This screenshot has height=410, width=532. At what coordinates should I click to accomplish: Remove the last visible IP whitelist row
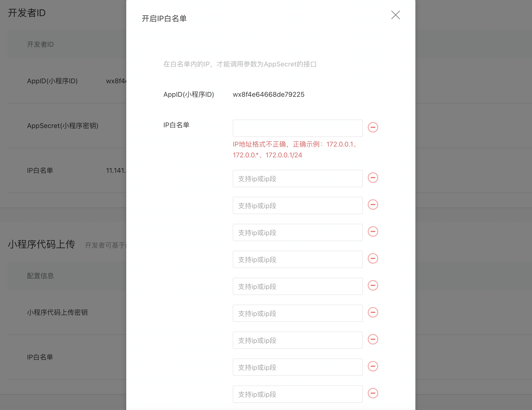click(373, 393)
